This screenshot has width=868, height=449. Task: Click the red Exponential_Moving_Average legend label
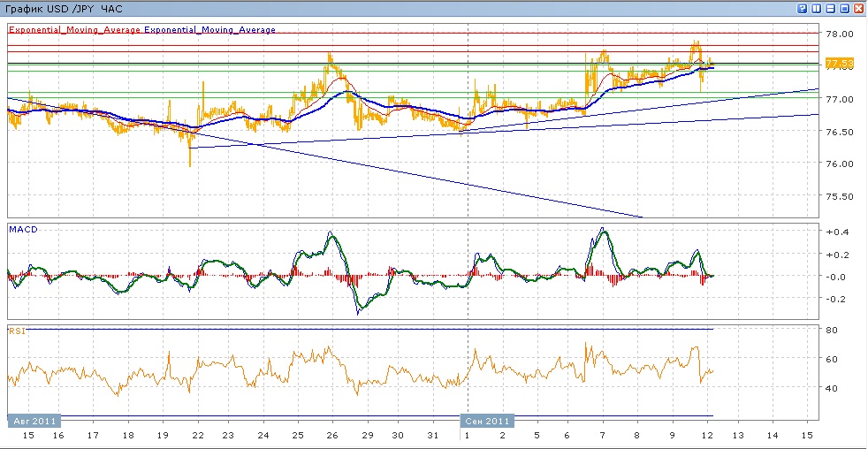coord(75,30)
